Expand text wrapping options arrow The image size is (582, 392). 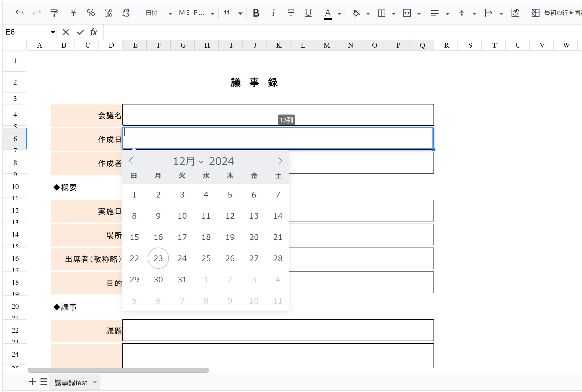[x=501, y=13]
